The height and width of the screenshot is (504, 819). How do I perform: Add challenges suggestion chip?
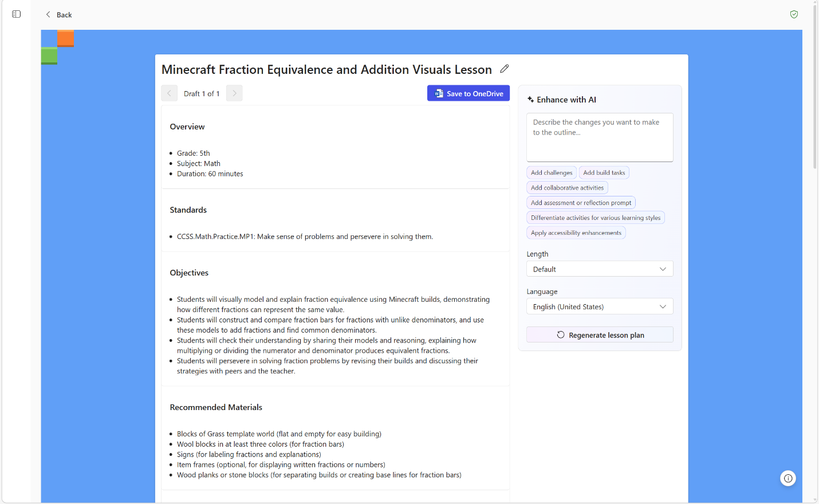(552, 172)
